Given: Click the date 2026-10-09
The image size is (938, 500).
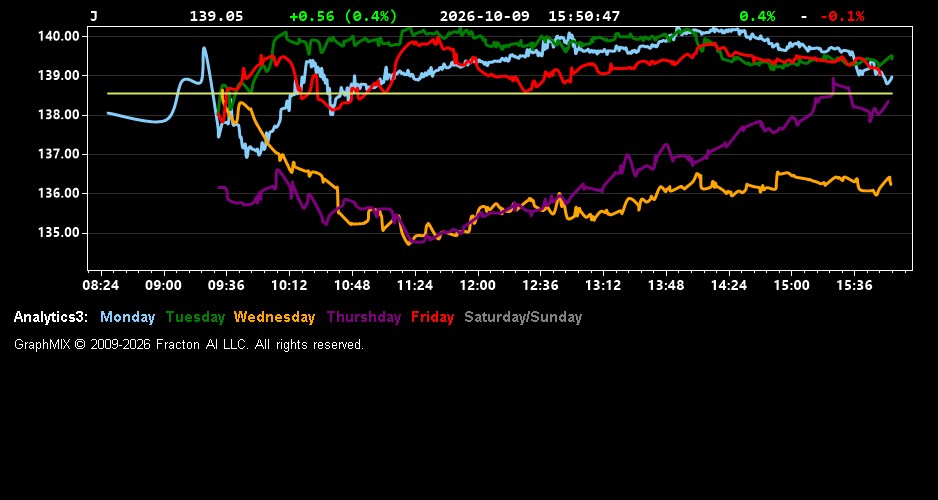Looking at the screenshot, I should tap(485, 16).
